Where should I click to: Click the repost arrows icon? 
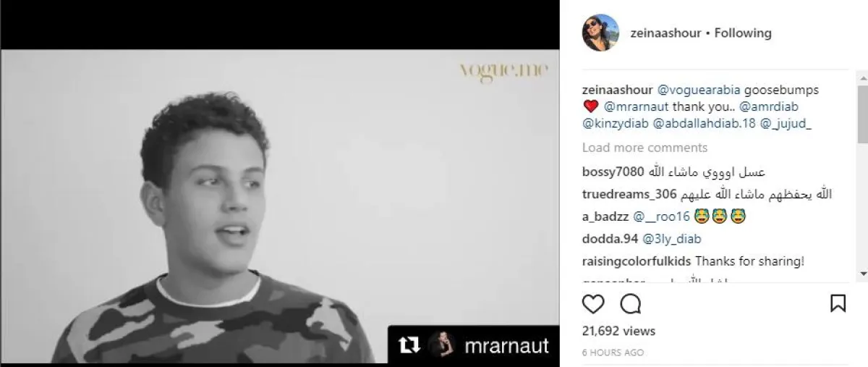tap(410, 346)
